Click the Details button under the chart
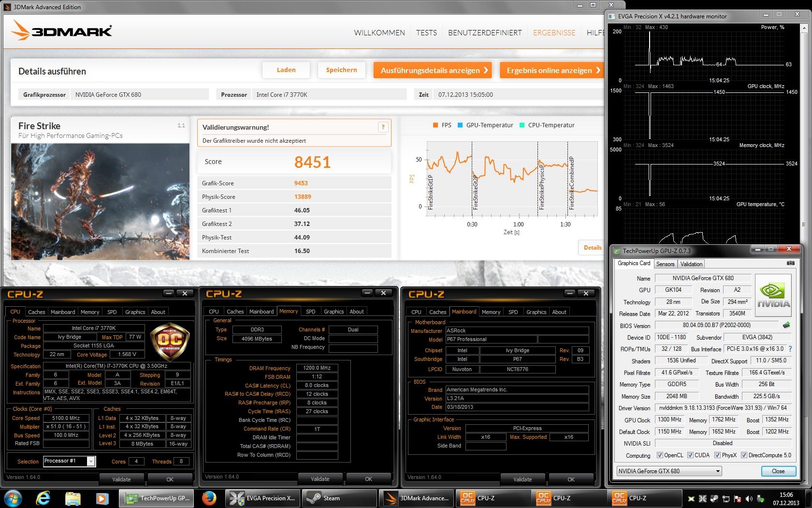Screen dimensions: 812x508 592,248
